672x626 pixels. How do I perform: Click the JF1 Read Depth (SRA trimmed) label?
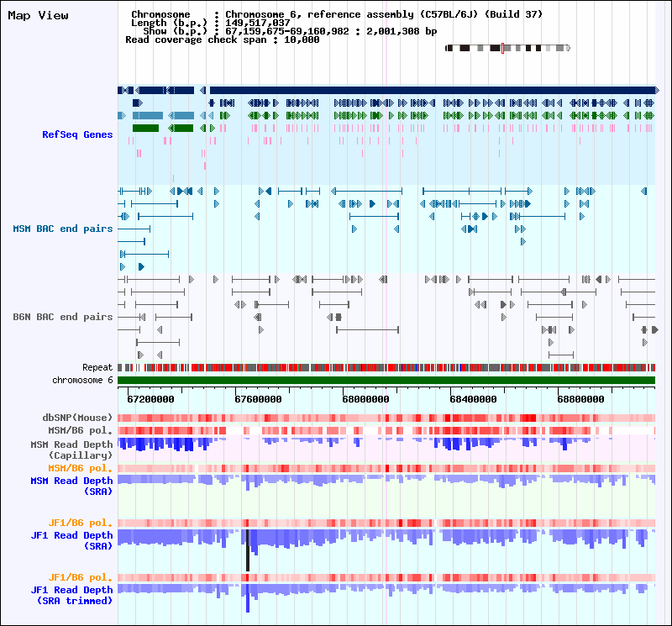pos(71,595)
